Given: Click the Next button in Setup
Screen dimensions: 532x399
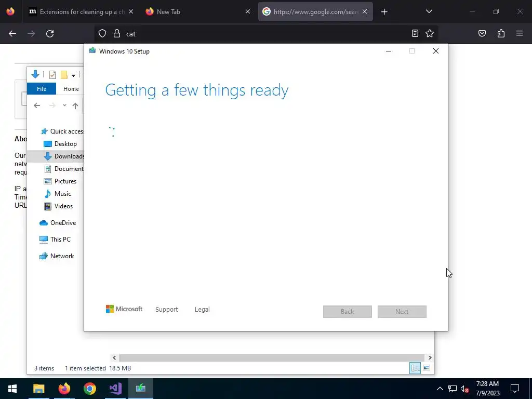Looking at the screenshot, I should coord(402,312).
